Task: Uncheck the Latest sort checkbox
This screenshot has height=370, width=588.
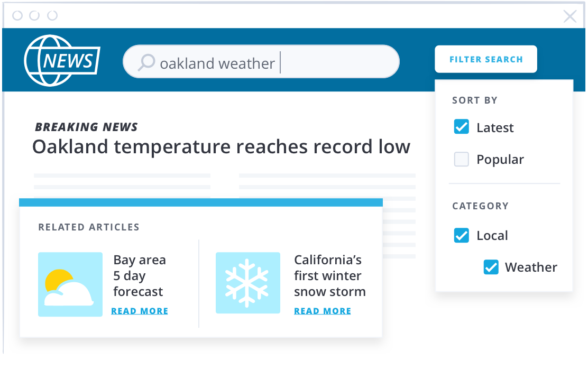Action: [x=461, y=127]
